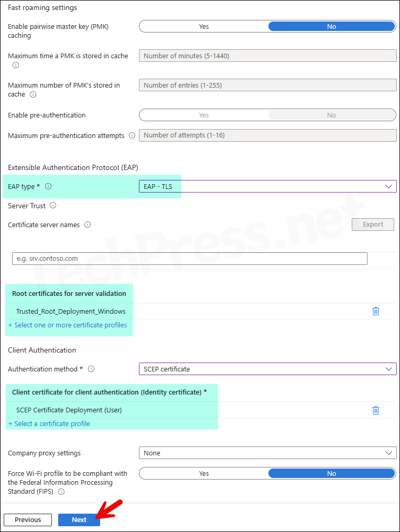Click info icon beside Certificate server names
The height and width of the screenshot is (532, 400).
click(x=88, y=225)
